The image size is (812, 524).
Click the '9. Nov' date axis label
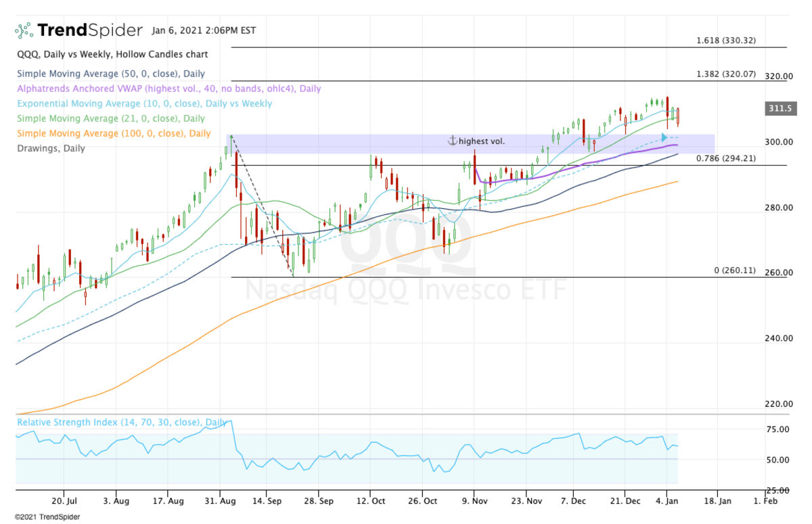coord(474,501)
